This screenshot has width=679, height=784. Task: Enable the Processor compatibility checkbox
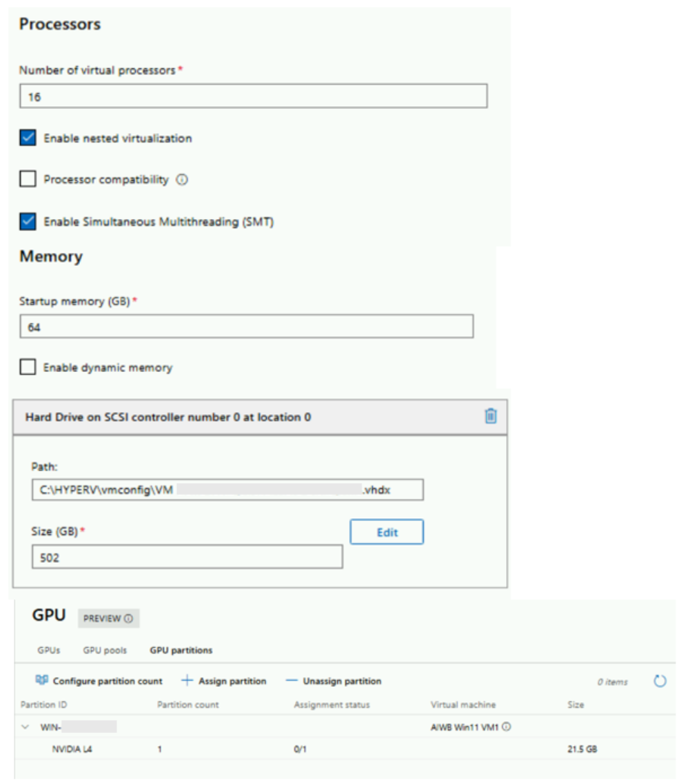(x=28, y=180)
